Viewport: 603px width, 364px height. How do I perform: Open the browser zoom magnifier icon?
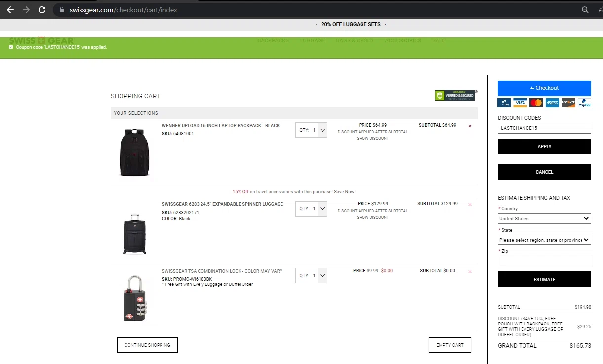[585, 10]
